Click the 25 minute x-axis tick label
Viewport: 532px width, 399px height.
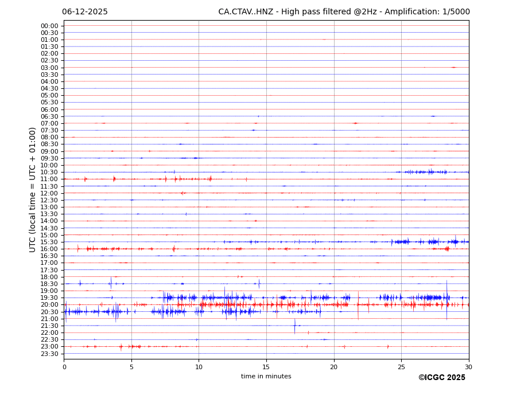tap(401, 367)
